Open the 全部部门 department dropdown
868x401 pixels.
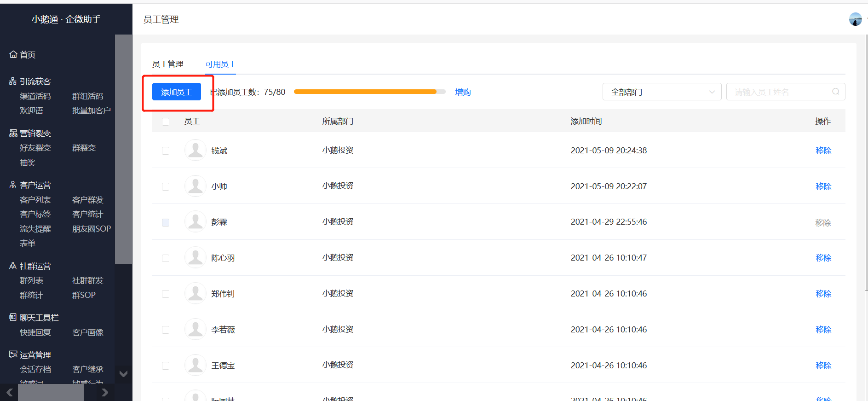662,92
